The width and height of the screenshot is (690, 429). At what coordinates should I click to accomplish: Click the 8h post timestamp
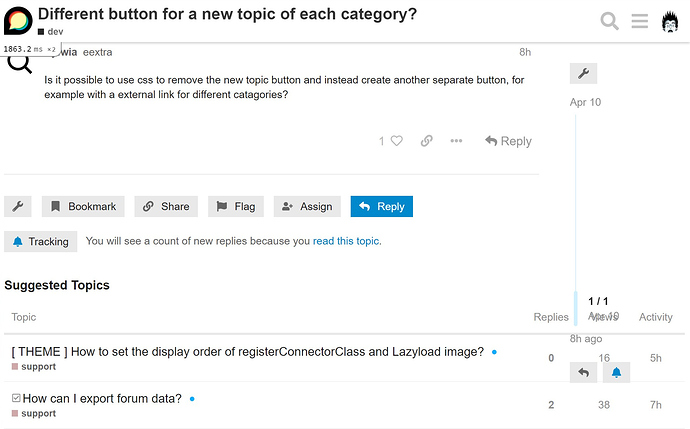[525, 52]
